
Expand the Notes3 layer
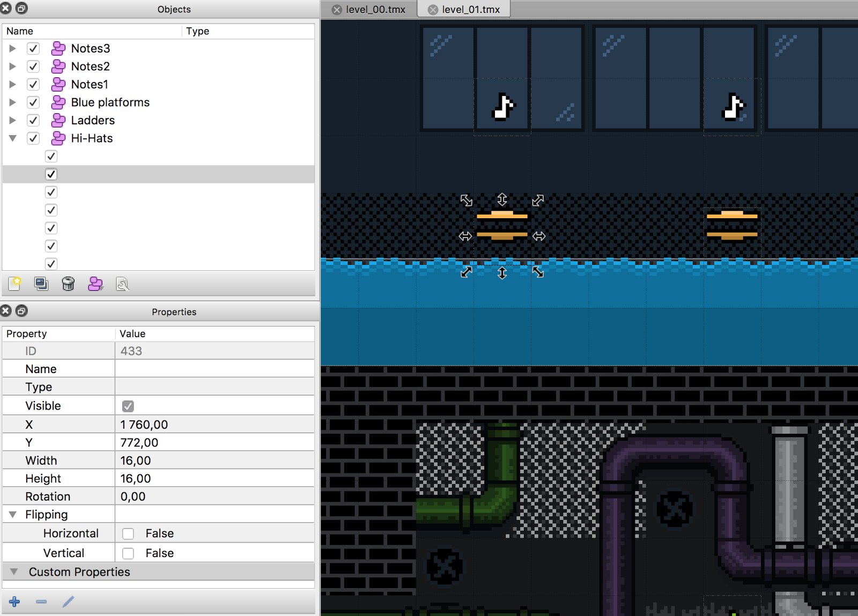pos(13,48)
